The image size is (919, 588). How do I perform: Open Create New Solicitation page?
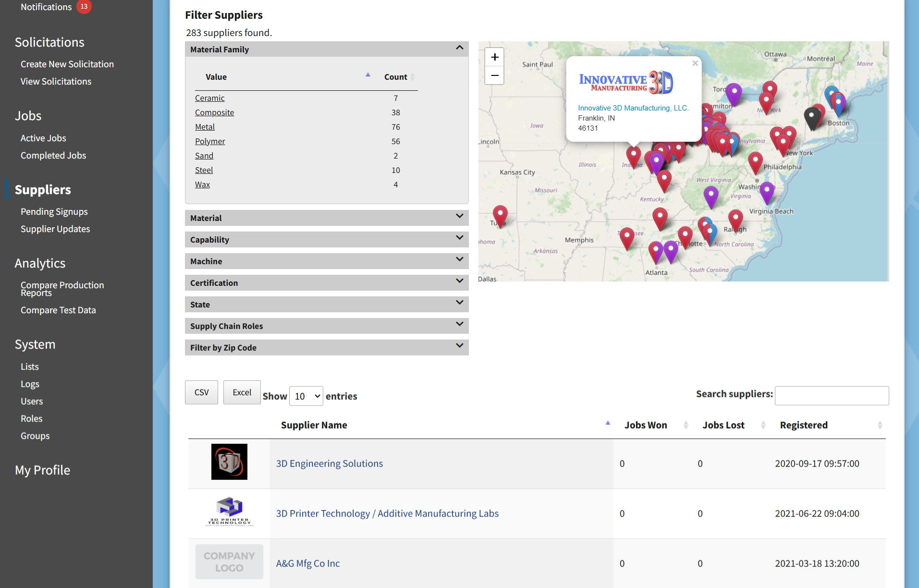[67, 64]
